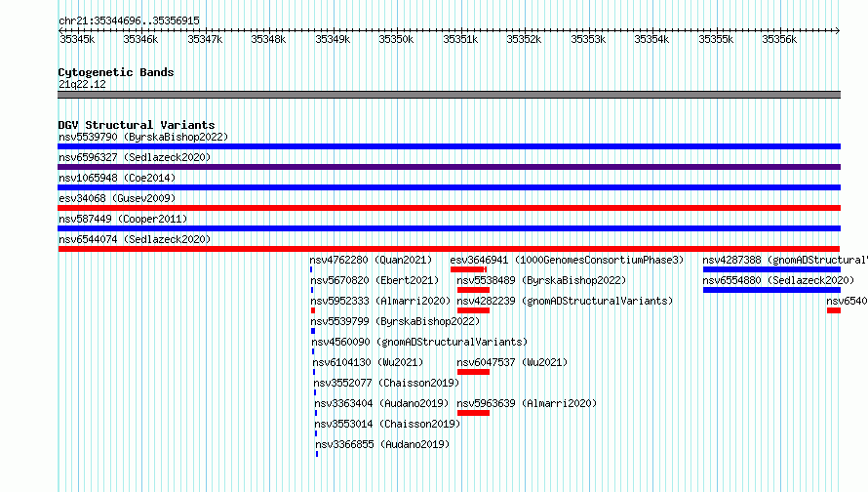The height and width of the screenshot is (492, 868).
Task: Open the nsv6104130 (Wu2021) label
Action: 368,362
